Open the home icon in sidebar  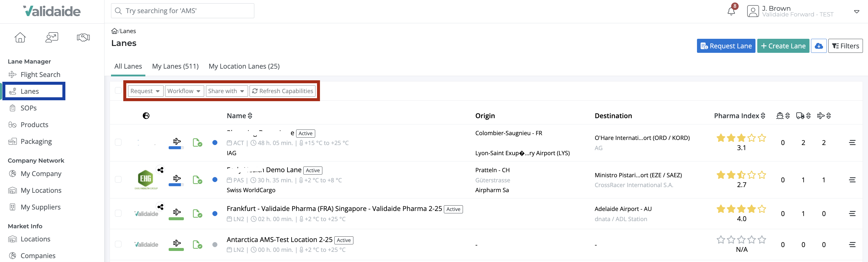click(x=20, y=37)
